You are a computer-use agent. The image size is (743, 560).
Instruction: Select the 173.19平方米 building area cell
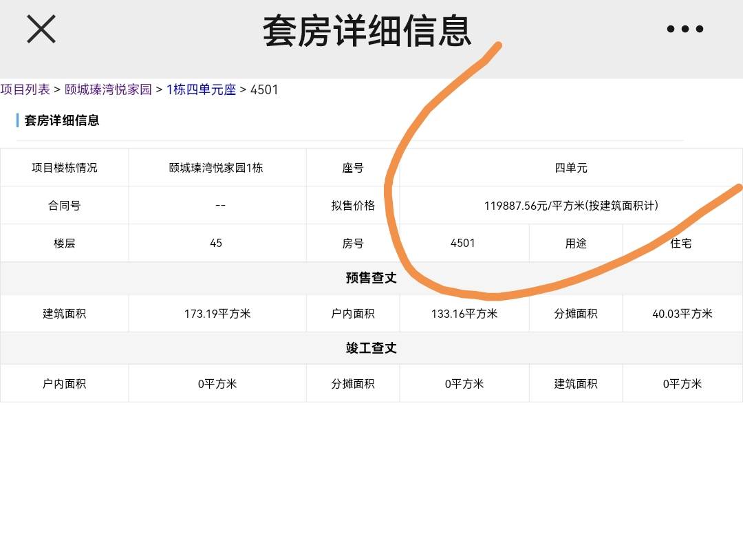[x=217, y=314]
